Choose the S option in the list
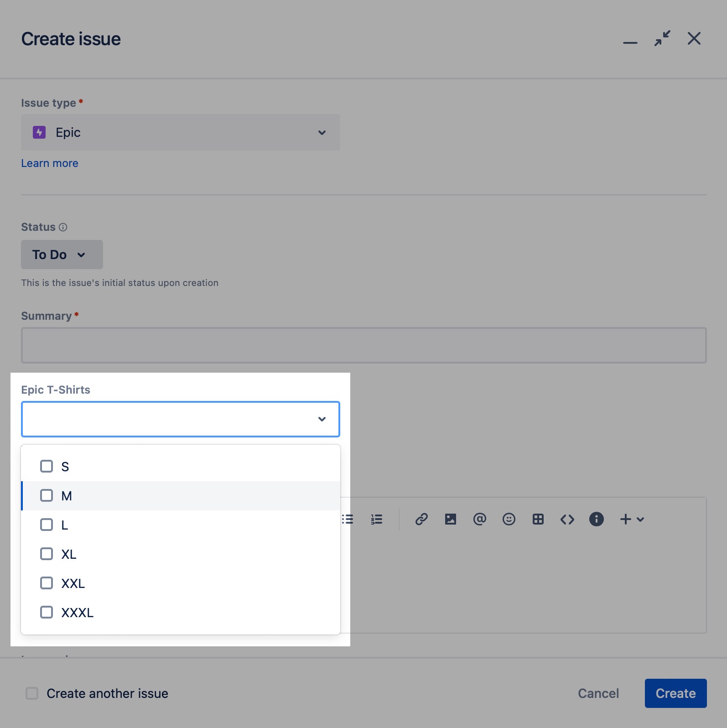 pos(65,467)
